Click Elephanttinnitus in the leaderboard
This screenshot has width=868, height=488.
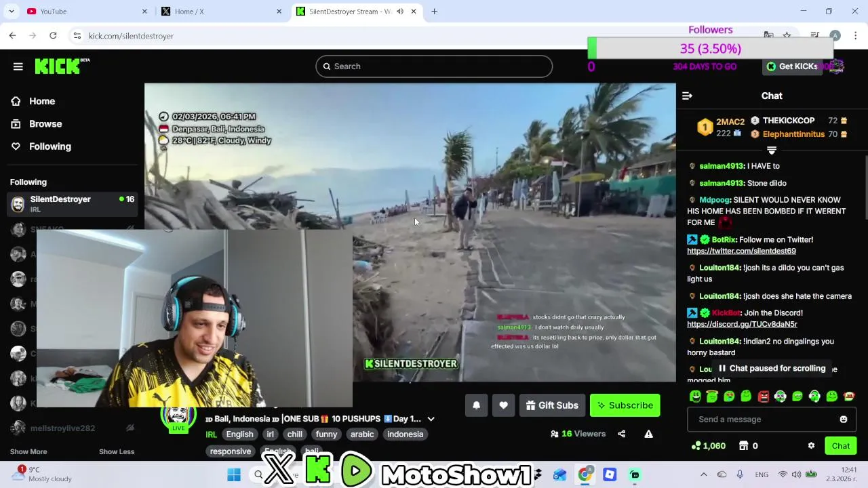tap(793, 134)
